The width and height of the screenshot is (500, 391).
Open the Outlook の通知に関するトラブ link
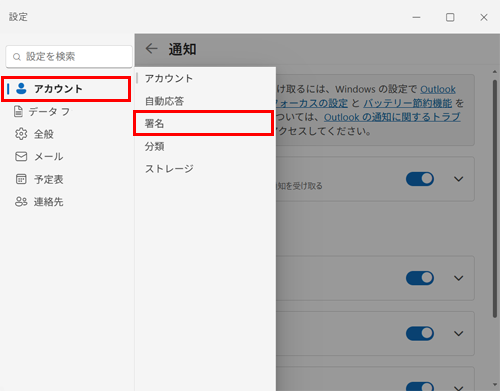tap(392, 117)
